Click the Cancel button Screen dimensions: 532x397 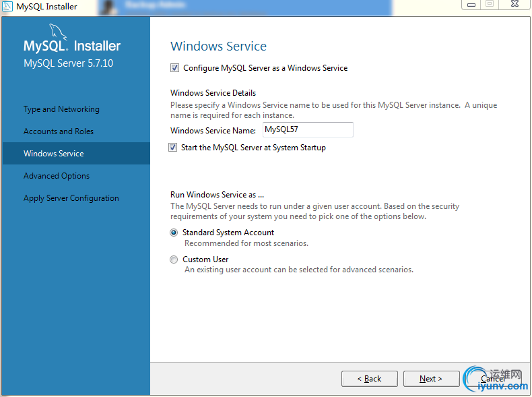[x=493, y=379]
